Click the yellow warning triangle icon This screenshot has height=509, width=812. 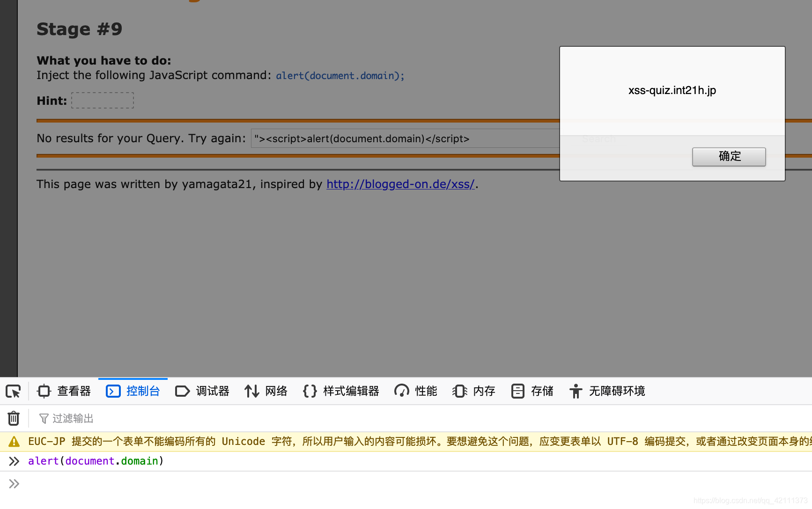[x=14, y=442]
